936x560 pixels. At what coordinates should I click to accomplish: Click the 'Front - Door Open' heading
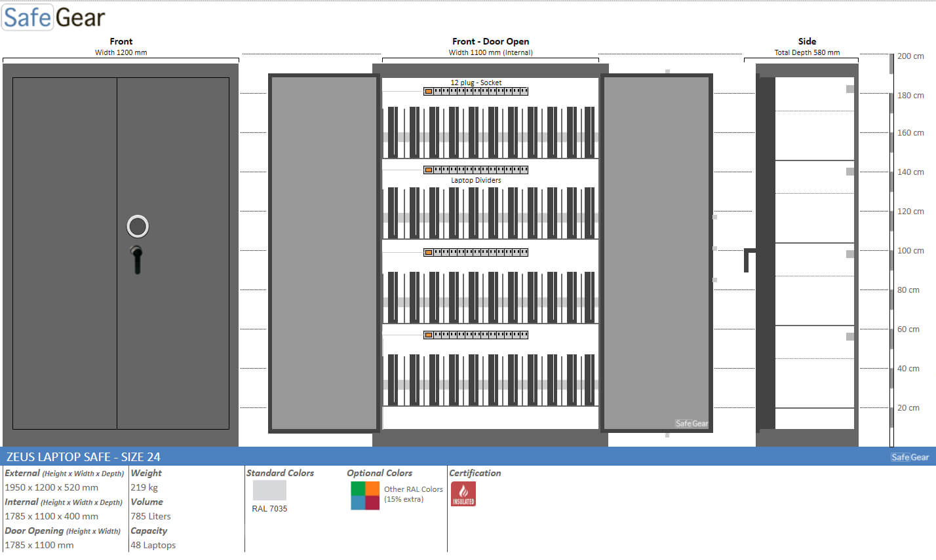point(490,41)
